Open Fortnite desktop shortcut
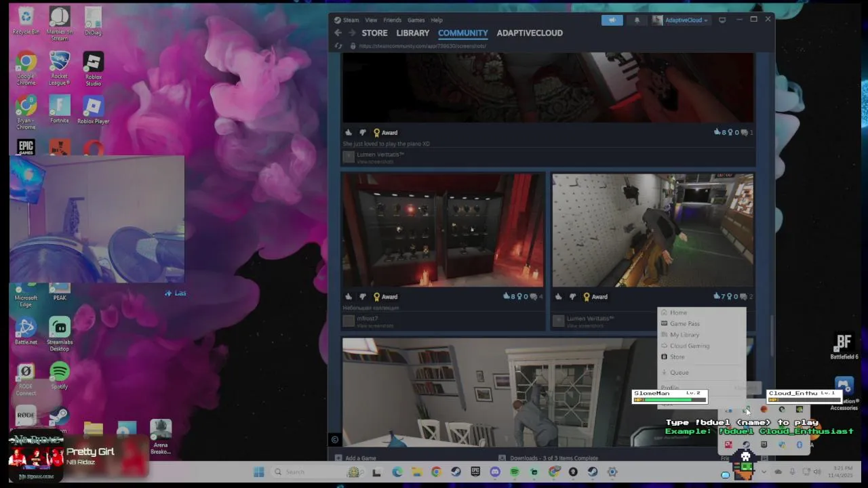The image size is (868, 488). click(60, 110)
